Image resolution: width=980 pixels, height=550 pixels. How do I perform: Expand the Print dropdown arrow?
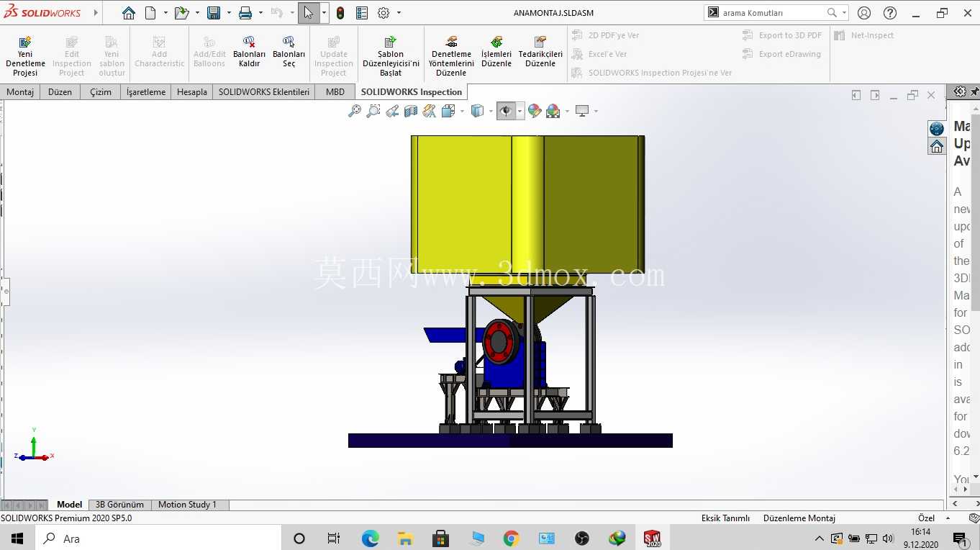pyautogui.click(x=260, y=13)
